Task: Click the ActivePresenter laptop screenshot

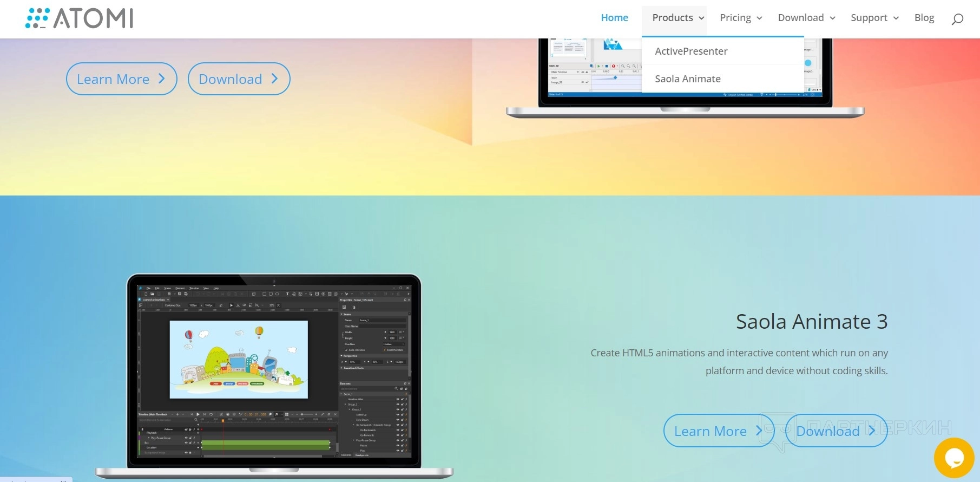Action: coord(685,77)
